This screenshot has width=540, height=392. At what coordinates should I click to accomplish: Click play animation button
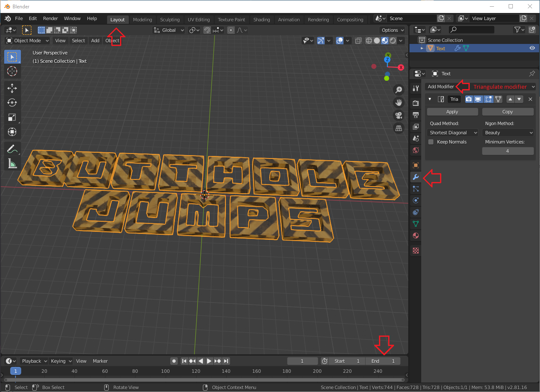(x=209, y=361)
